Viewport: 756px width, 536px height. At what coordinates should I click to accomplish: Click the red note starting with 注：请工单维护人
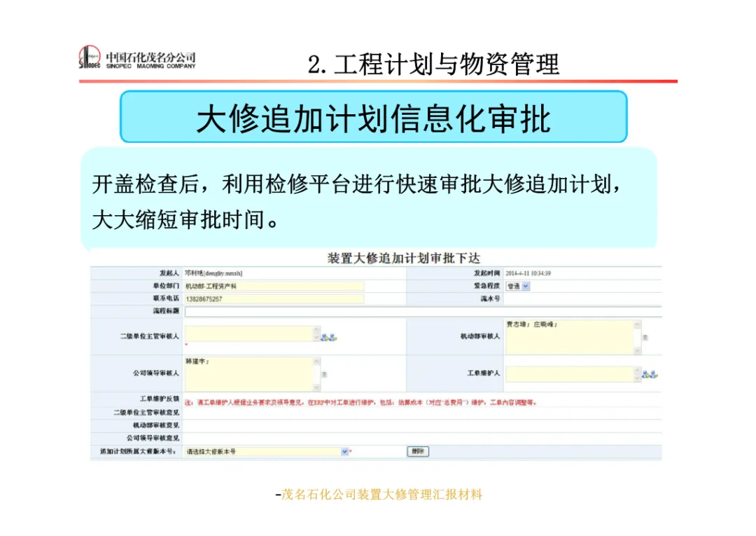point(360,402)
